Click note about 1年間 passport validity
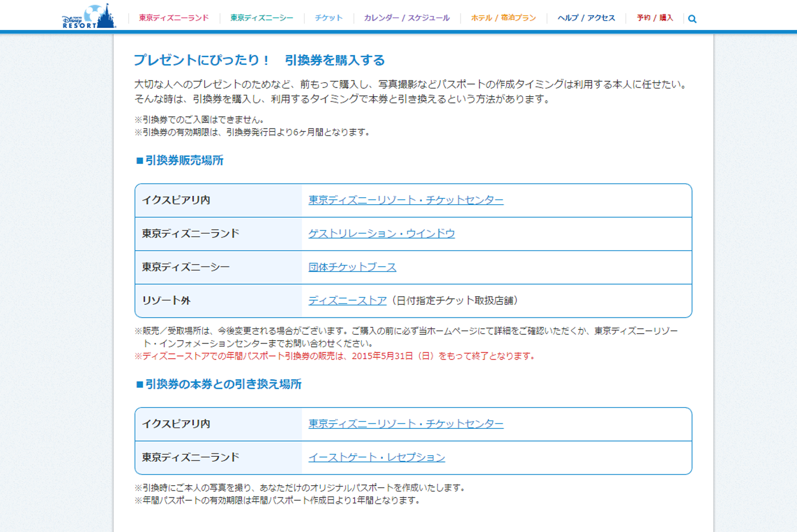797x532 pixels. (x=277, y=500)
